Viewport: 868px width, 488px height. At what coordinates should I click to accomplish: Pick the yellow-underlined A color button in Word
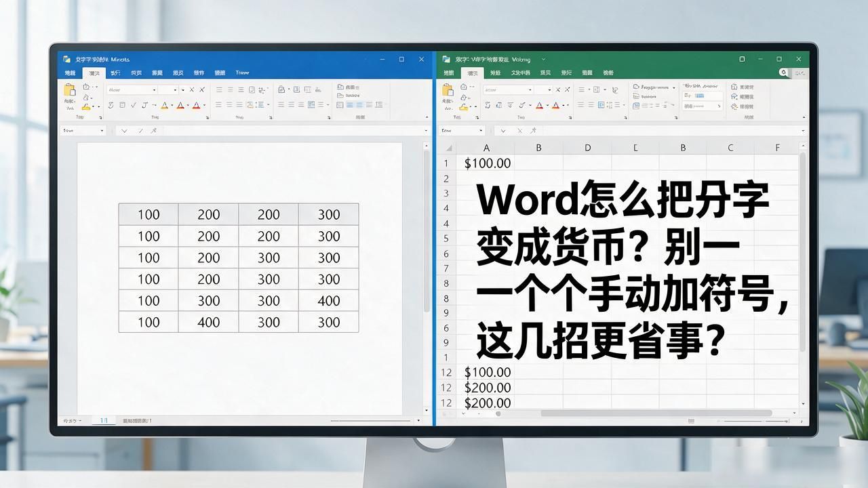(x=164, y=106)
